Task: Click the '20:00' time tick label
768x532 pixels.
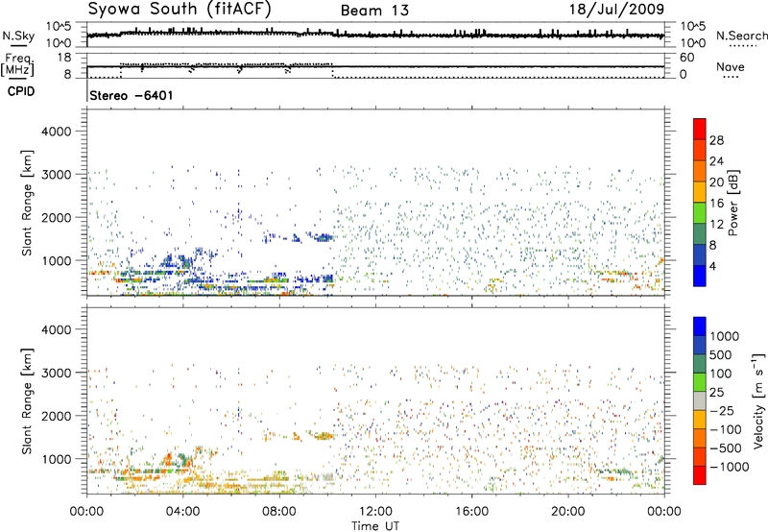Action: (x=567, y=512)
